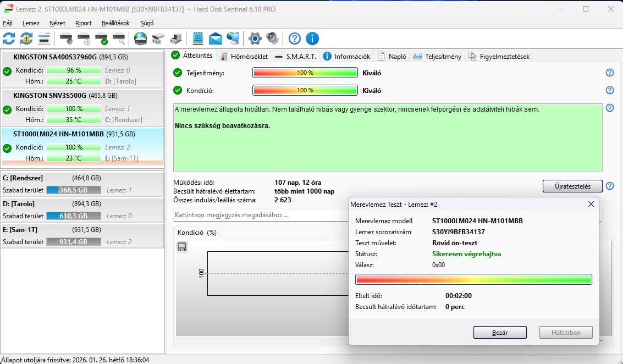Open settings via the gear icon

[255, 38]
